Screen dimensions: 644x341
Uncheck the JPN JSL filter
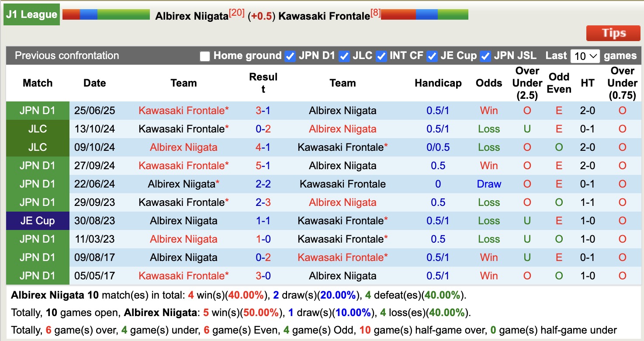pyautogui.click(x=485, y=56)
